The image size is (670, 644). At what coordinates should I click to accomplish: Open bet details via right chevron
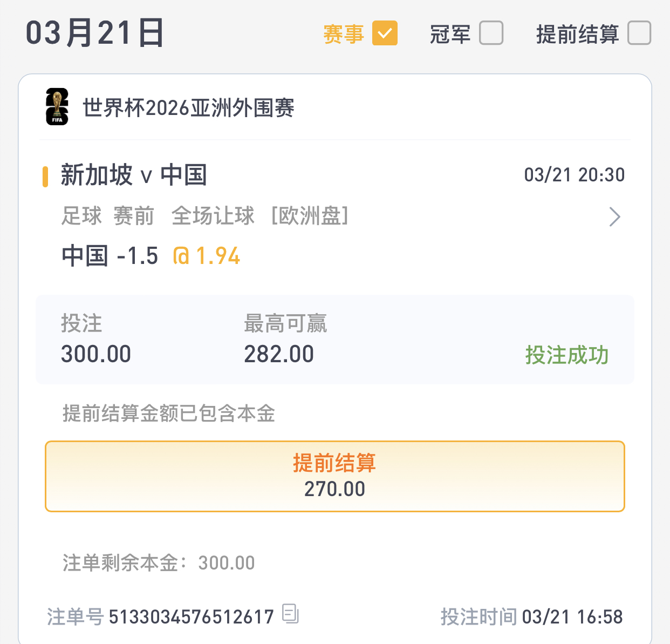(x=614, y=217)
